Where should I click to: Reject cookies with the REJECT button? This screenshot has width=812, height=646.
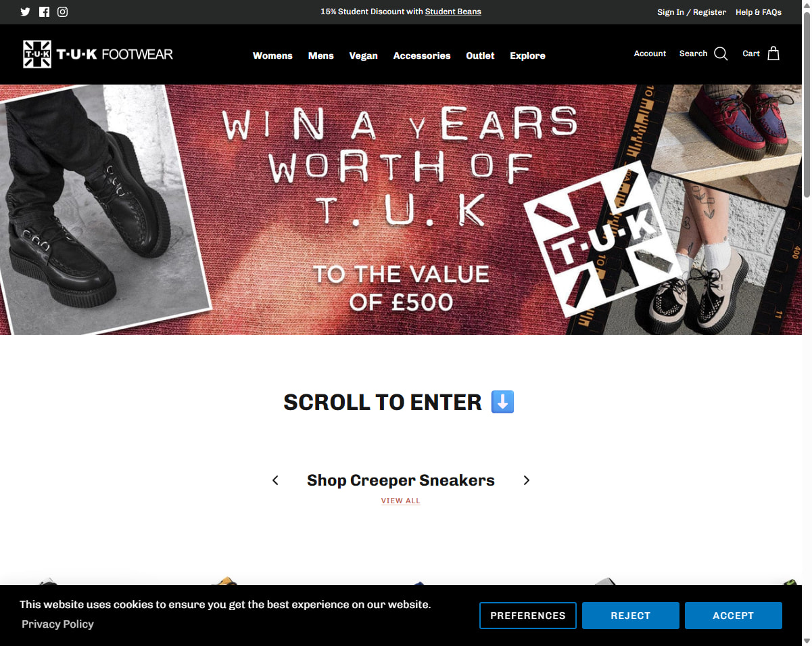[x=630, y=616]
